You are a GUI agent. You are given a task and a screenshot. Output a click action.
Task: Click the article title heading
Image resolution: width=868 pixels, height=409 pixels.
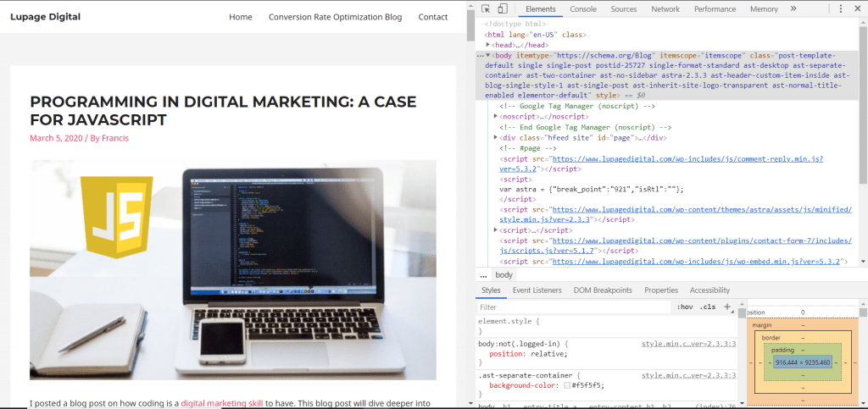coord(223,111)
